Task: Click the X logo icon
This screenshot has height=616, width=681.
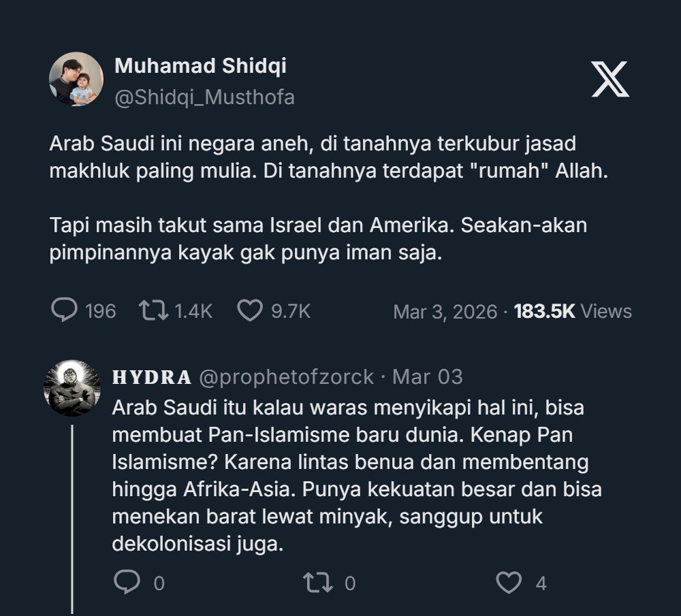Action: click(610, 79)
